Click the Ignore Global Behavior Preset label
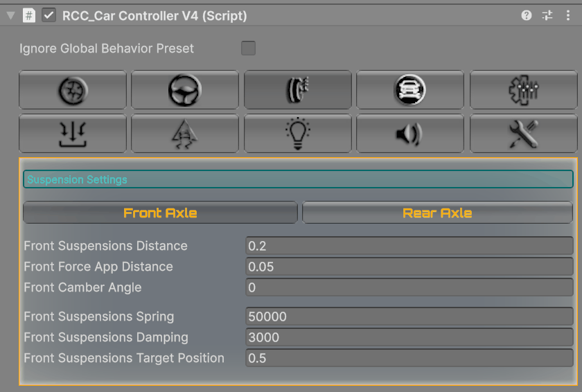Image resolution: width=582 pixels, height=392 pixels. 107,48
